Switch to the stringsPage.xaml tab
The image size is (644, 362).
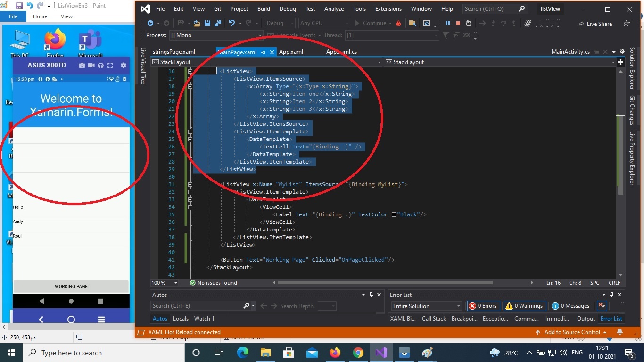pos(174,52)
